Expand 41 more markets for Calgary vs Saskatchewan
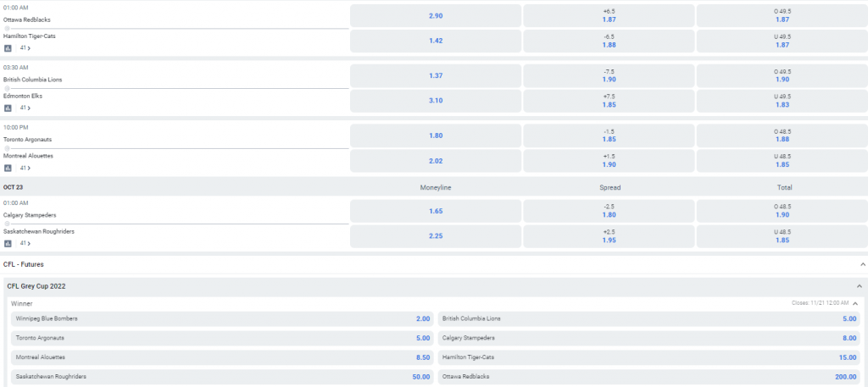 [x=25, y=243]
